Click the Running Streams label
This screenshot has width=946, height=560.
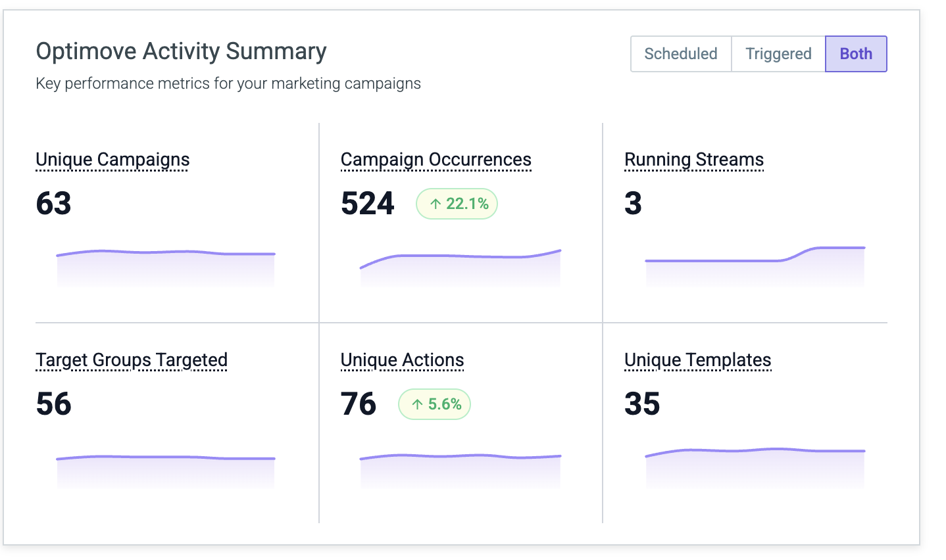(694, 160)
